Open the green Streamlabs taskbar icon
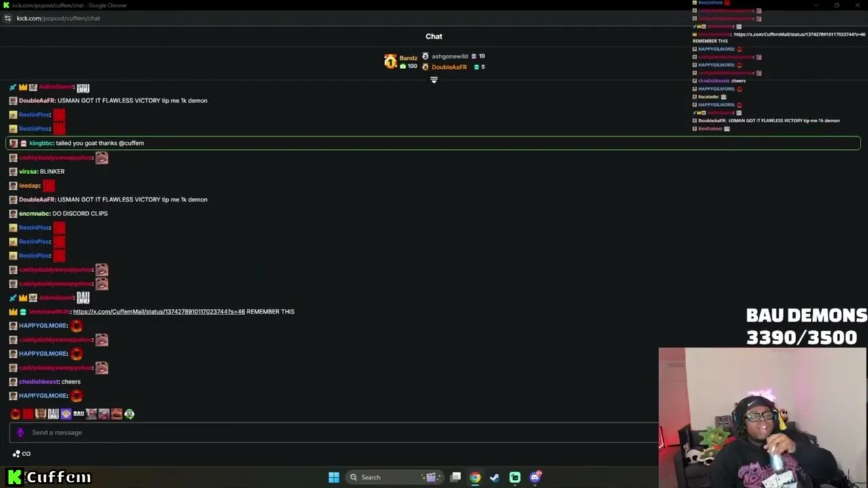The image size is (868, 488). pos(515,477)
